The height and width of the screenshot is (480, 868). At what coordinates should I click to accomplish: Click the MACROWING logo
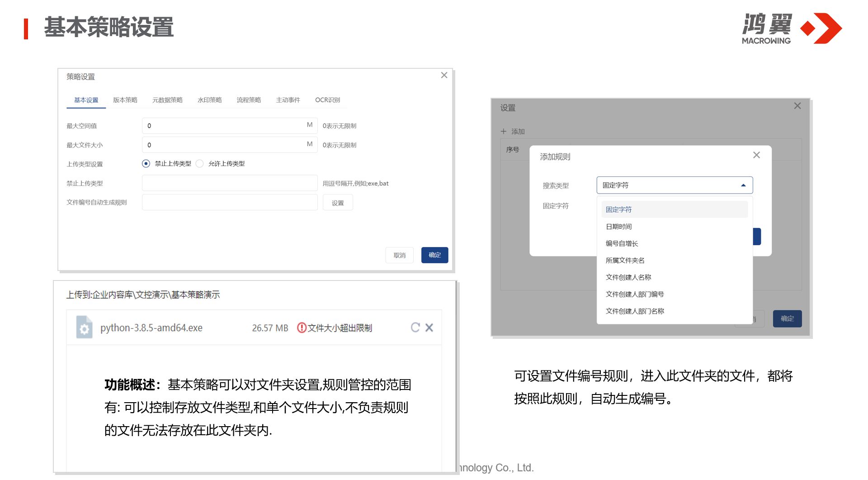pyautogui.click(x=792, y=29)
